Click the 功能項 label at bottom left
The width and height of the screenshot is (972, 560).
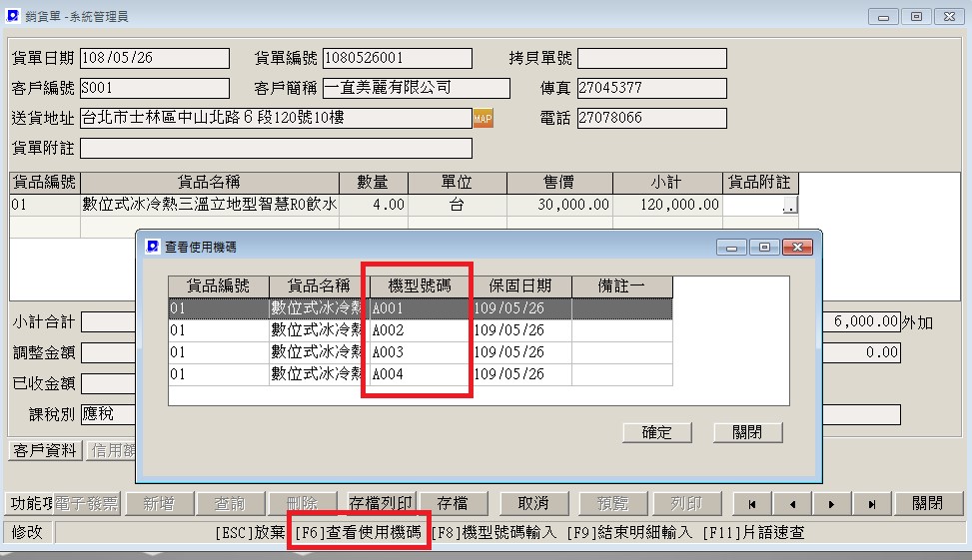coord(31,504)
